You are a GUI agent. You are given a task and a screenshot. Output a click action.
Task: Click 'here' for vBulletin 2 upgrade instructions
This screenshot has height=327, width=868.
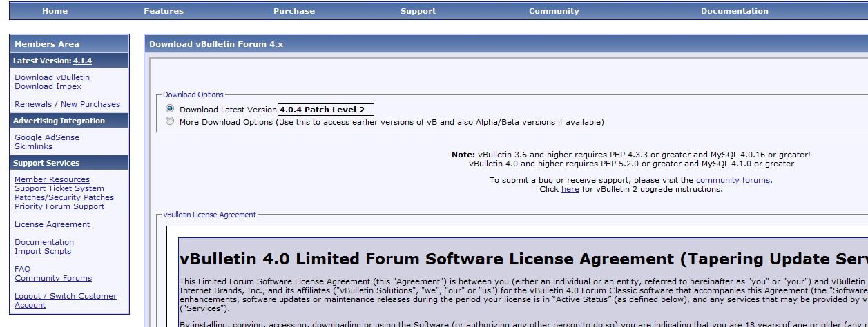point(570,189)
